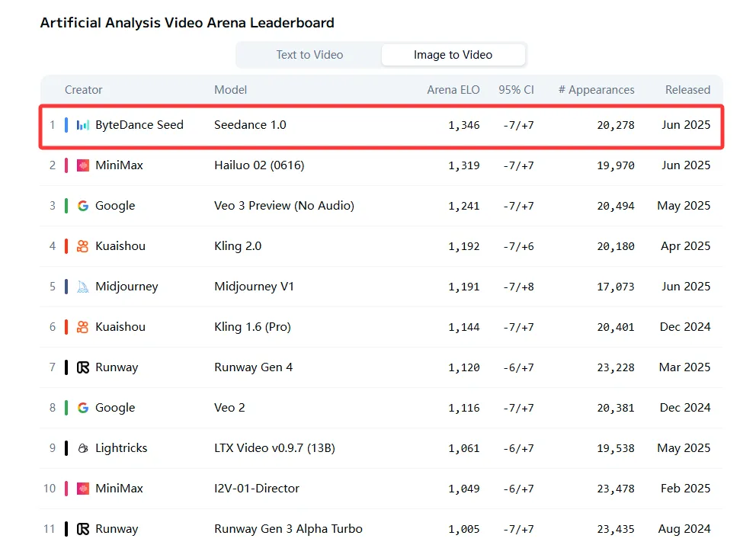The width and height of the screenshot is (756, 545).
Task: Click the Google G icon in the Veo 3 row
Action: point(82,205)
